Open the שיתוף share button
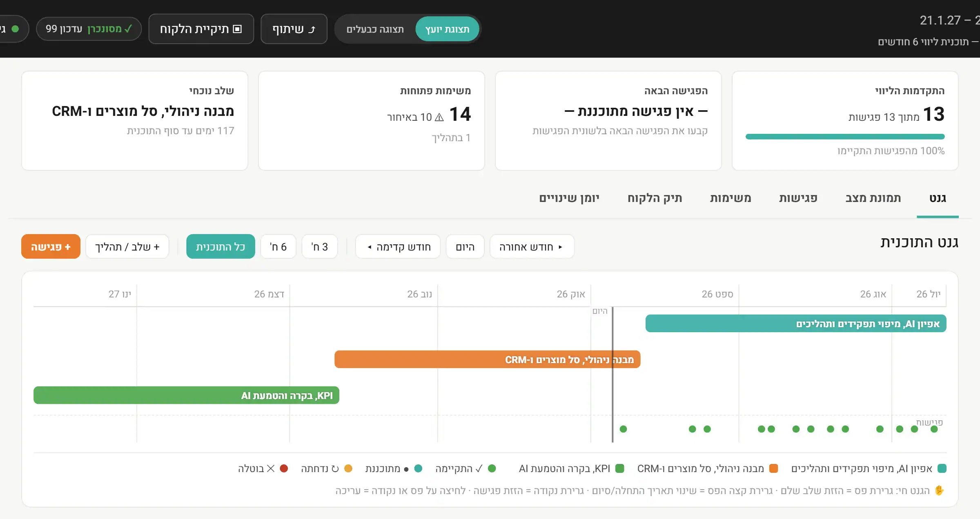The width and height of the screenshot is (980, 519). 294,29
